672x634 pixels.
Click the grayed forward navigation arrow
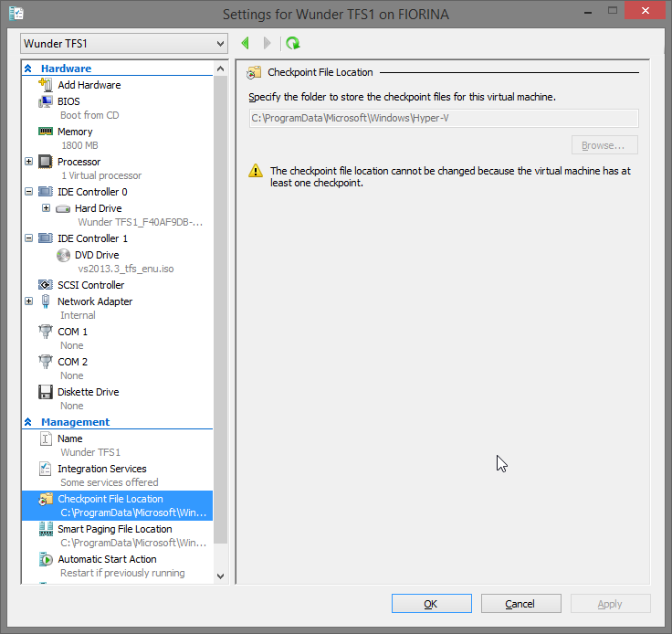point(267,43)
